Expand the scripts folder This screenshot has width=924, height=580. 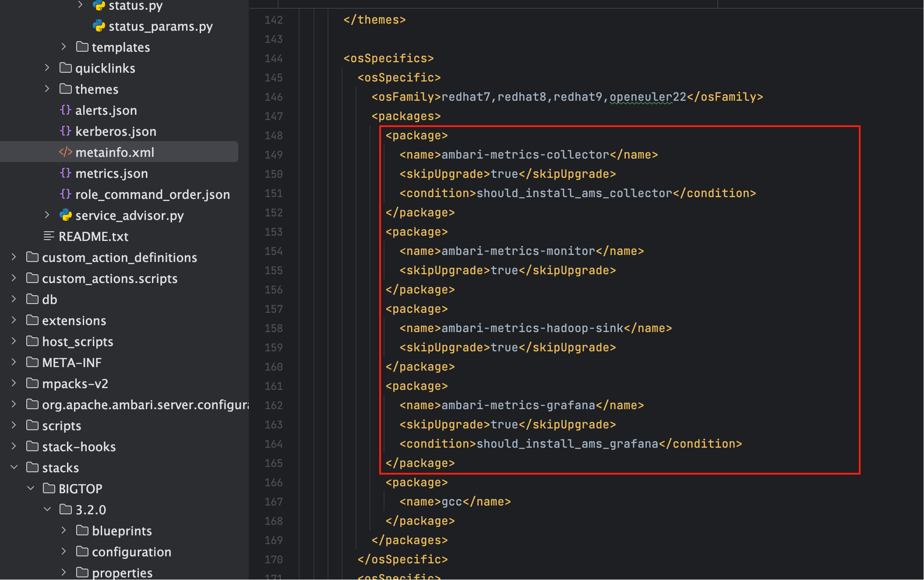pos(14,425)
